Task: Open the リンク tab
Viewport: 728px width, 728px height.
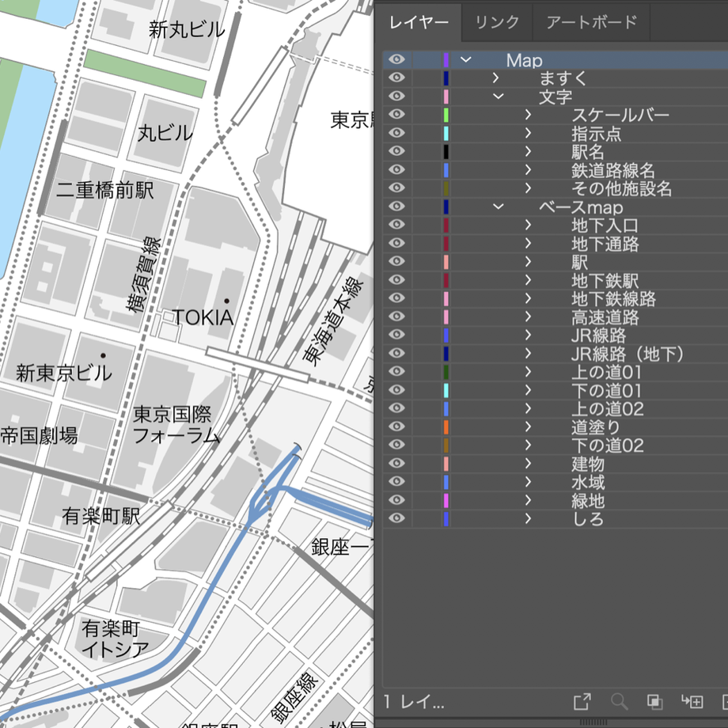Action: coord(497,22)
